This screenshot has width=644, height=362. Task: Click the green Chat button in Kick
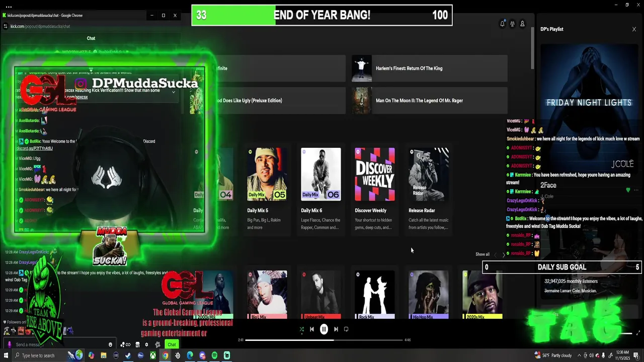click(172, 344)
